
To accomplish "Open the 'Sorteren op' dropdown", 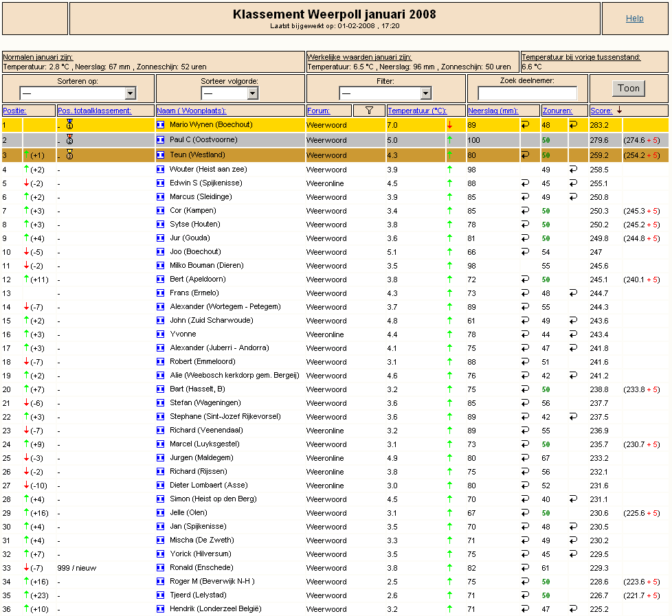I will coord(78,93).
